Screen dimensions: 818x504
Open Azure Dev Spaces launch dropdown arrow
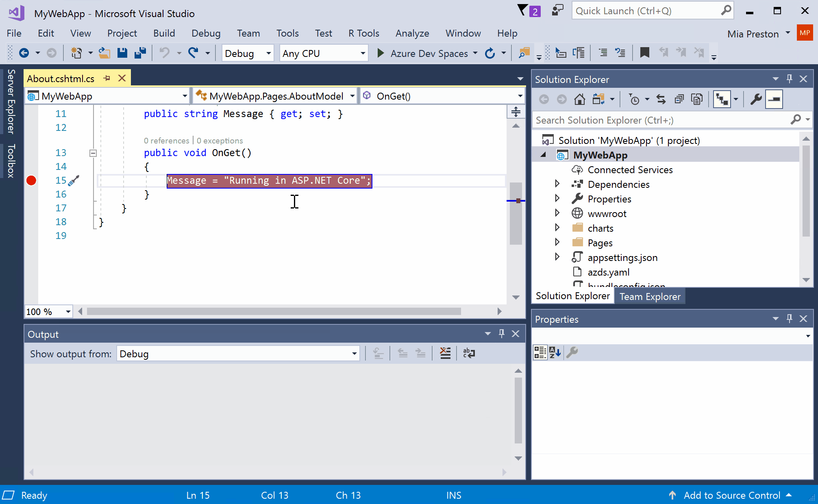pos(475,53)
